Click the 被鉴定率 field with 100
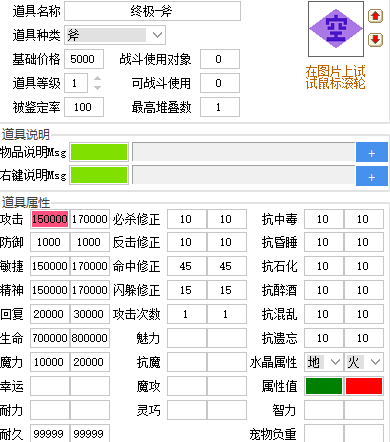This screenshot has height=442, width=390. click(84, 107)
